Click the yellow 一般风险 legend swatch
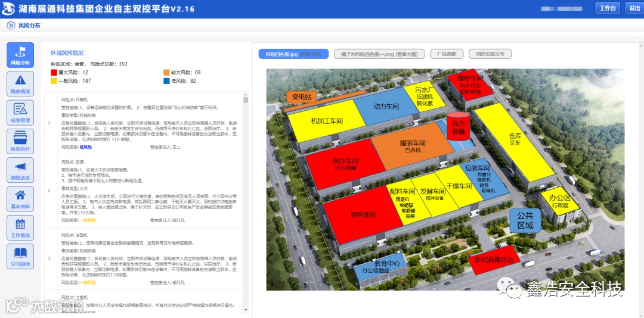This screenshot has height=318, width=644. (54, 81)
